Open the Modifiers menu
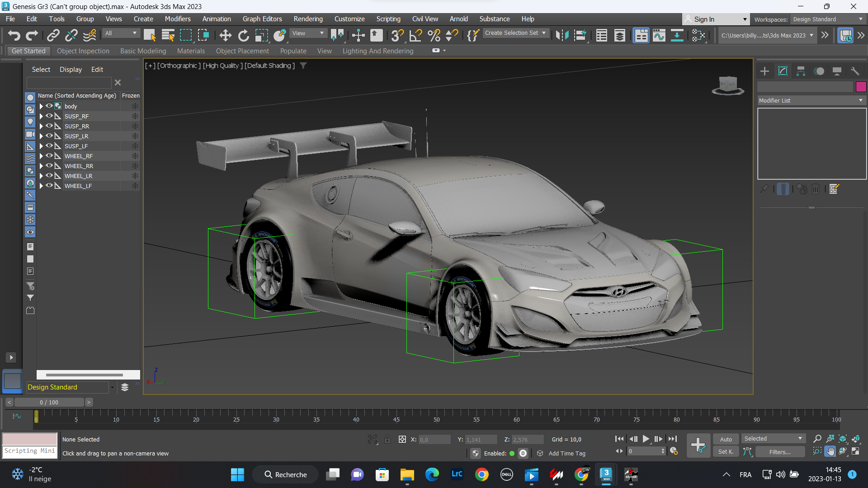 177,19
